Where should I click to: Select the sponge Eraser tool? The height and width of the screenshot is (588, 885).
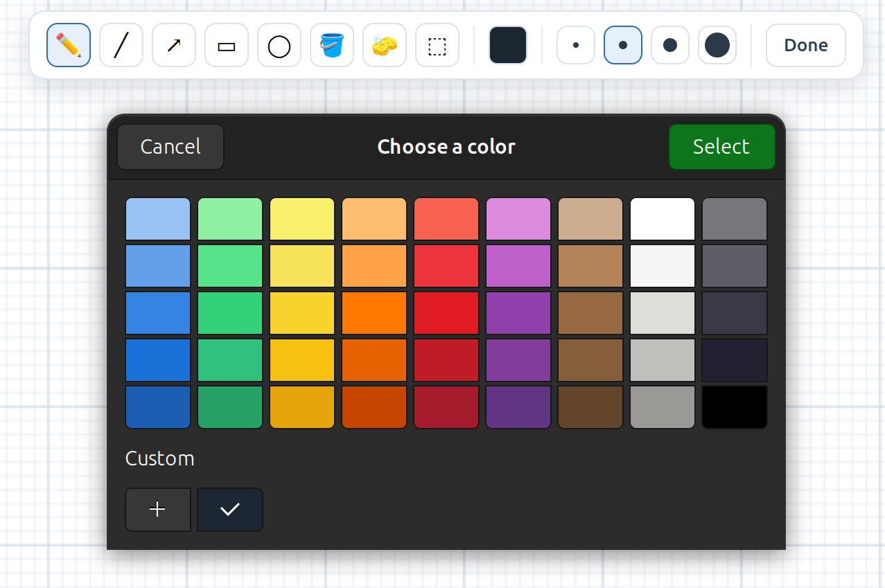[x=385, y=45]
